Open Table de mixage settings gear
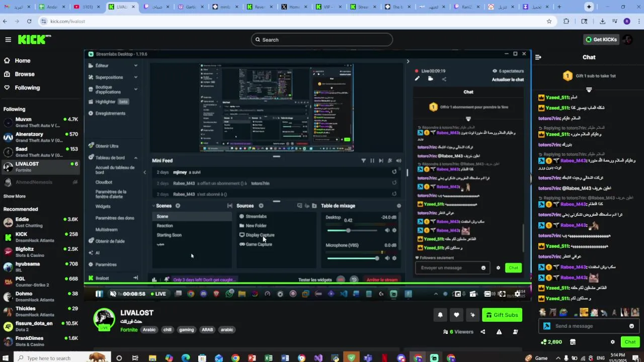The image size is (644, 362). tap(399, 206)
